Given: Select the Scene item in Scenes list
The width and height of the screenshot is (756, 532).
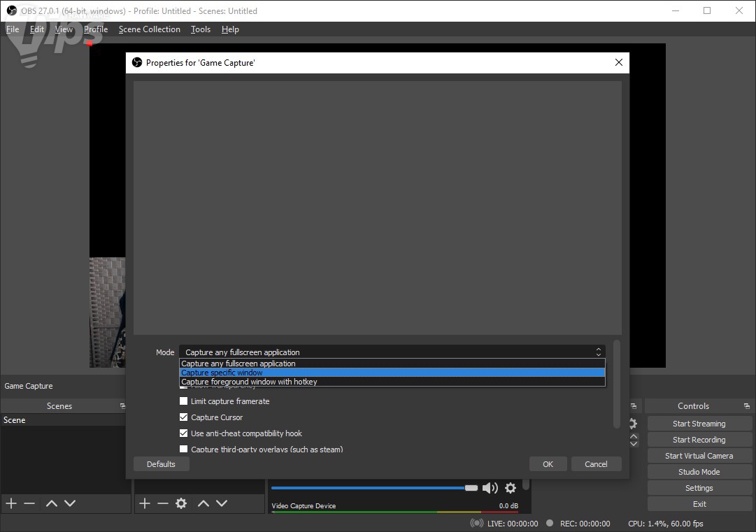Looking at the screenshot, I should click(x=63, y=420).
